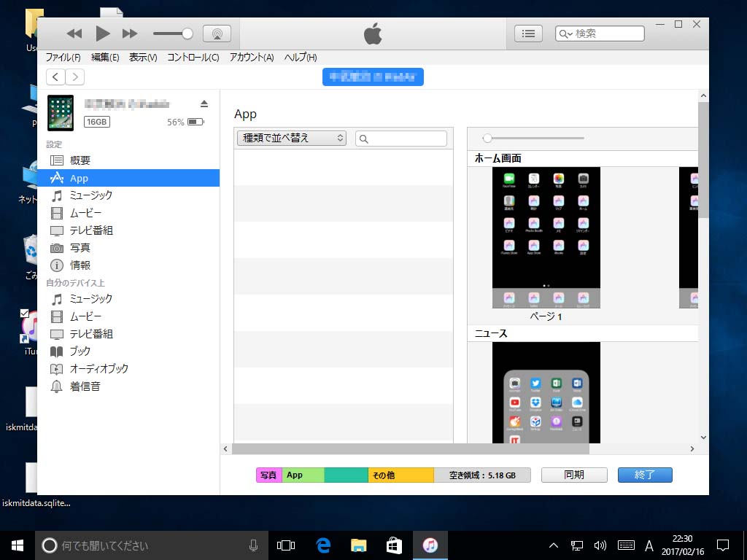Expand the 種類で並べ替え sort dropdown
Image resolution: width=747 pixels, height=560 pixels.
pos(291,139)
